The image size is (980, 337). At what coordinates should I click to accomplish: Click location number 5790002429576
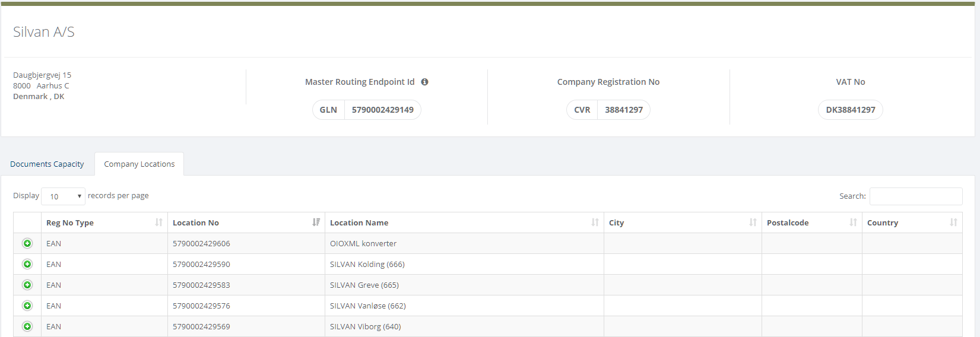coord(201,306)
